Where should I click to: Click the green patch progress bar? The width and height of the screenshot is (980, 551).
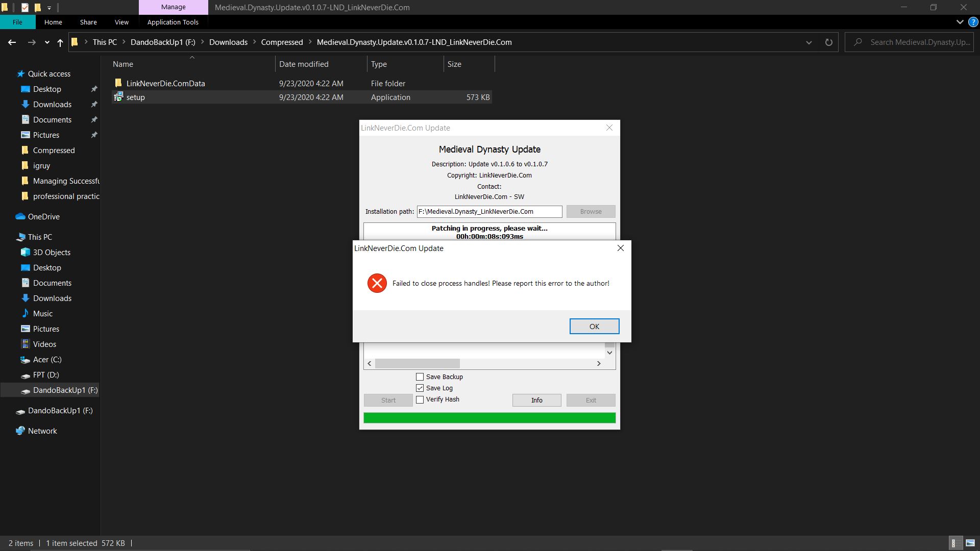click(x=489, y=418)
